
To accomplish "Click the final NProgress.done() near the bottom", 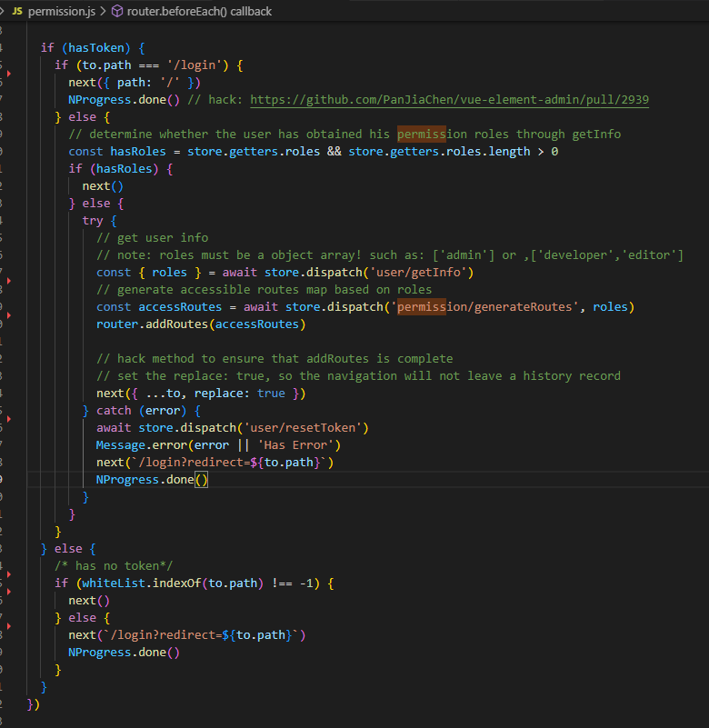I will (124, 653).
